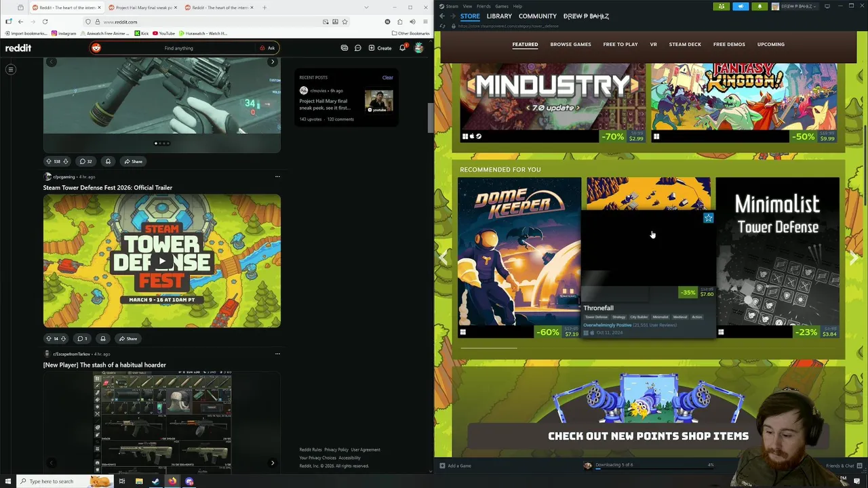Open Reddit chat bubble icon

[x=357, y=48]
